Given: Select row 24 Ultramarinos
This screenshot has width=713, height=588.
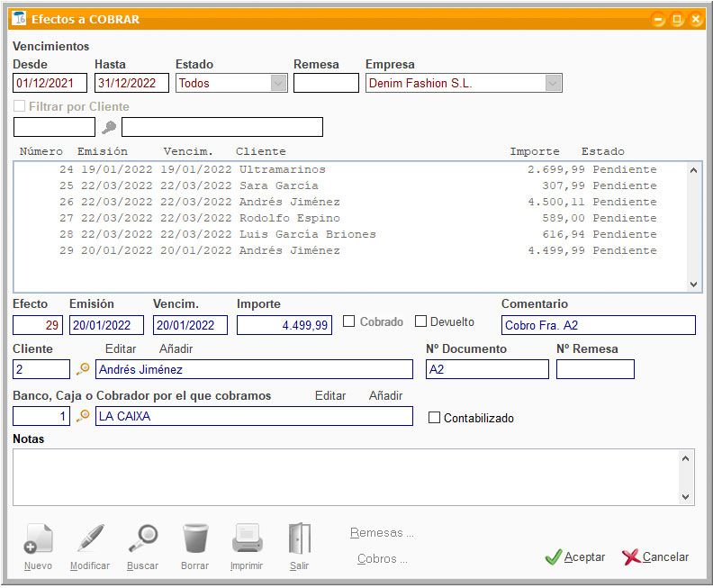Looking at the screenshot, I should 350,169.
